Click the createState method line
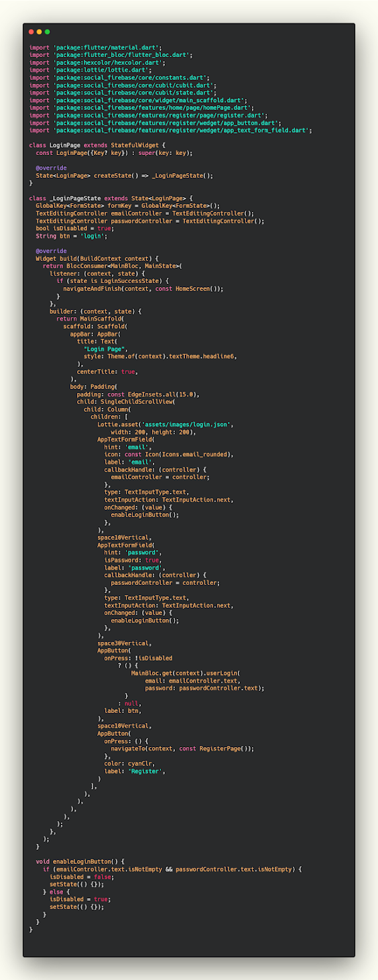The image size is (378, 980). (x=125, y=175)
